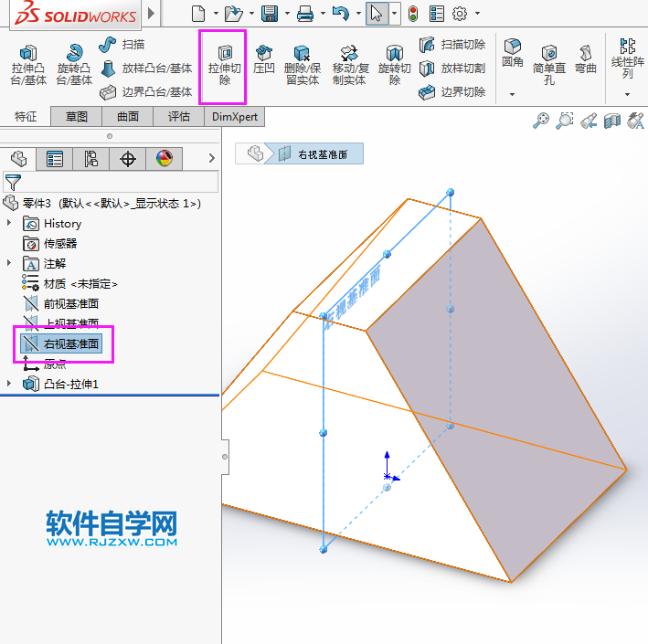Activate the Select cursor tool
648x644 pixels.
click(x=377, y=14)
